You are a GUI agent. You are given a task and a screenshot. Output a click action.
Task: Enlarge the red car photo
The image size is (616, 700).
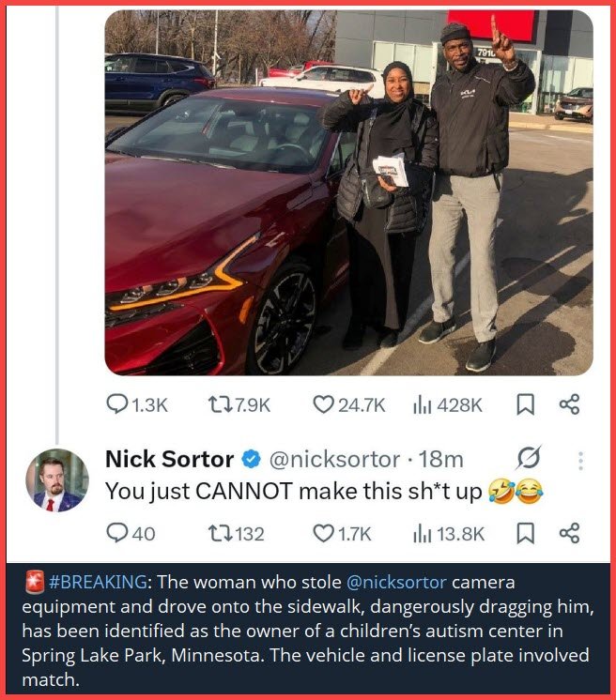(x=349, y=192)
